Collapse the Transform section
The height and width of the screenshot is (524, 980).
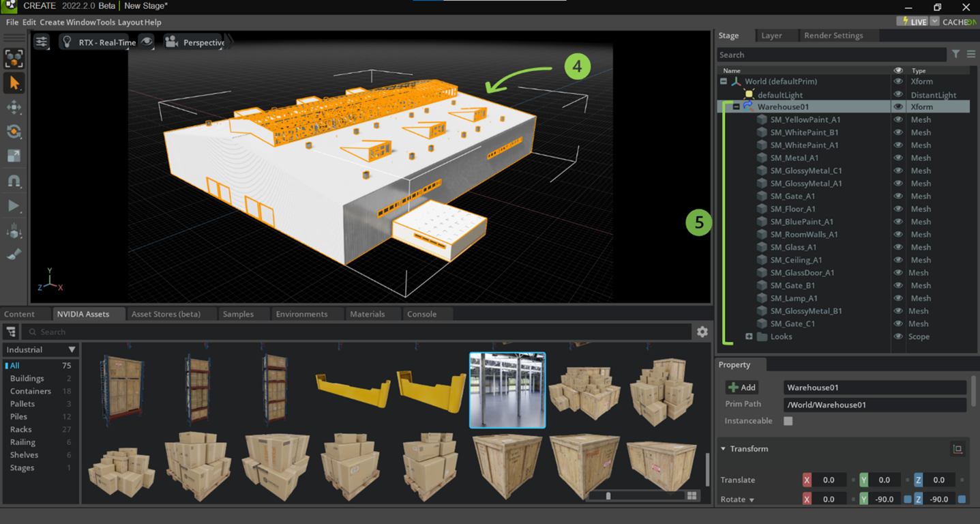pos(724,449)
